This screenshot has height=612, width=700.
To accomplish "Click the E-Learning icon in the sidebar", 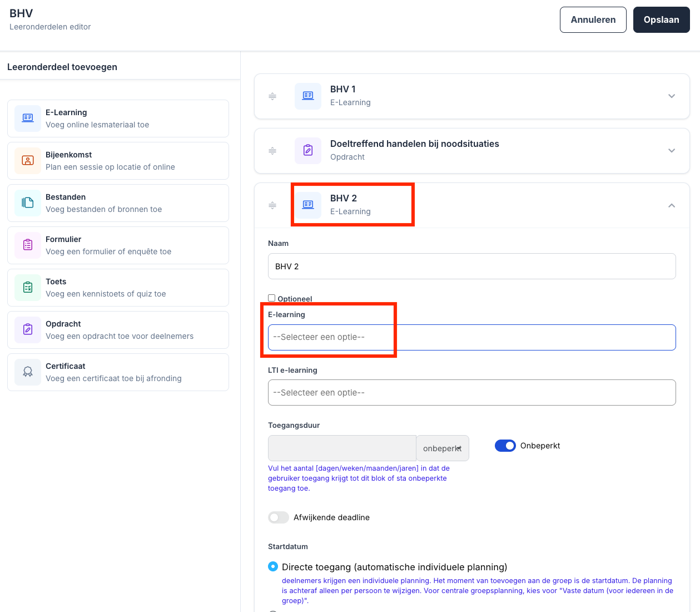I will [28, 119].
